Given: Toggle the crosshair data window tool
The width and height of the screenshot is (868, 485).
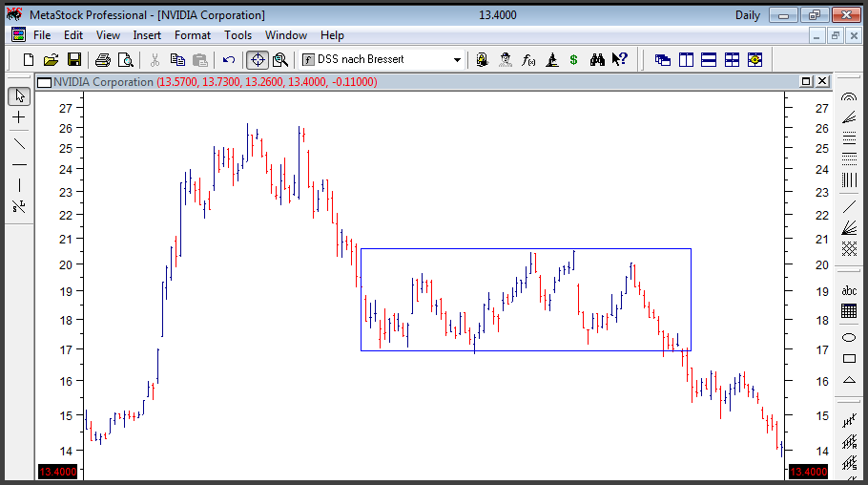Looking at the screenshot, I should click(258, 59).
